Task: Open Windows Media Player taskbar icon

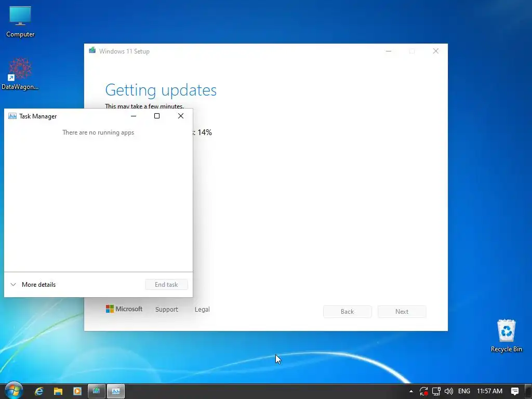Action: tap(77, 391)
